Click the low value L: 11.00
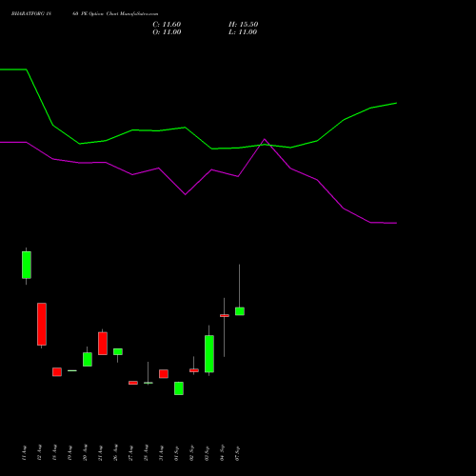This screenshot has width=476, height=476. [x=243, y=32]
